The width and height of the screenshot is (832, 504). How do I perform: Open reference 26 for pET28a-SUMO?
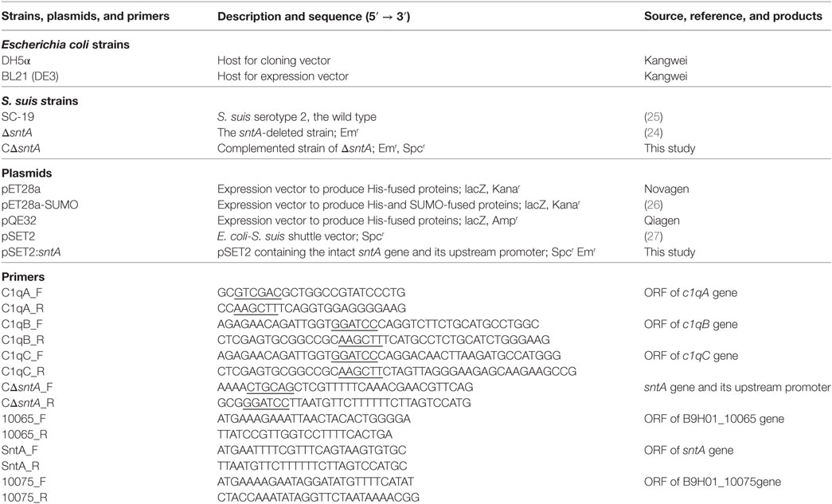click(653, 205)
